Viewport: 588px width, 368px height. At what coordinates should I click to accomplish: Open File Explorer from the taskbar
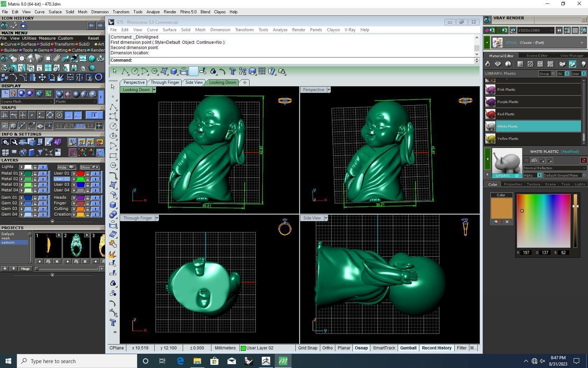click(x=197, y=361)
